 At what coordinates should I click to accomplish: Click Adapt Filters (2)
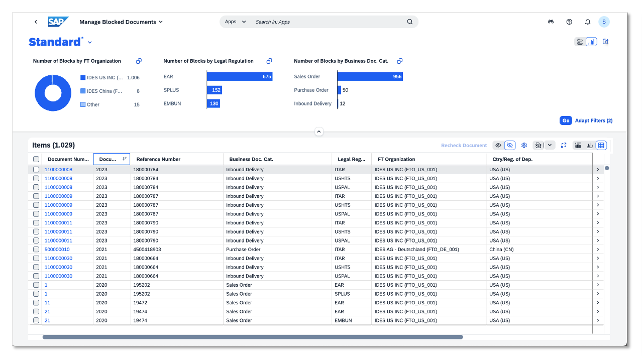[593, 120]
